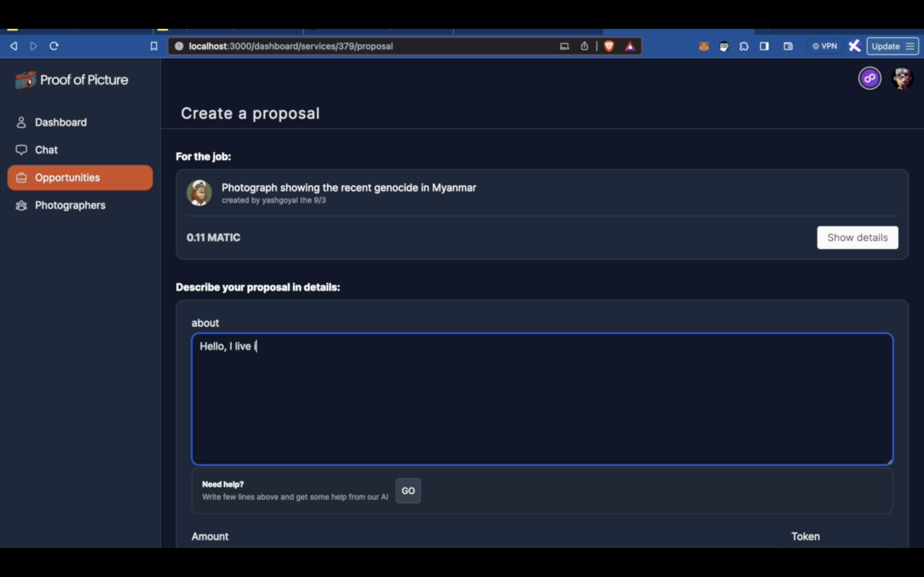The image size is (924, 577).
Task: Open Chat from sidebar
Action: coord(46,150)
